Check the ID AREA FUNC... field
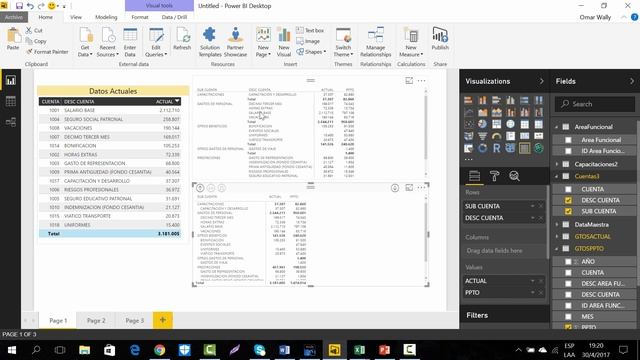The image size is (640, 360). [x=568, y=305]
